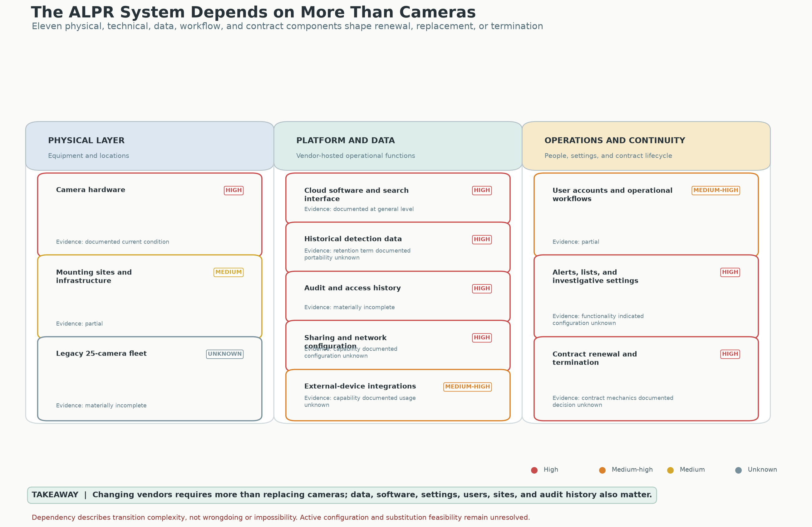Image resolution: width=812 pixels, height=527 pixels.
Task: Select Sharing and network configuration title
Action: (345, 342)
